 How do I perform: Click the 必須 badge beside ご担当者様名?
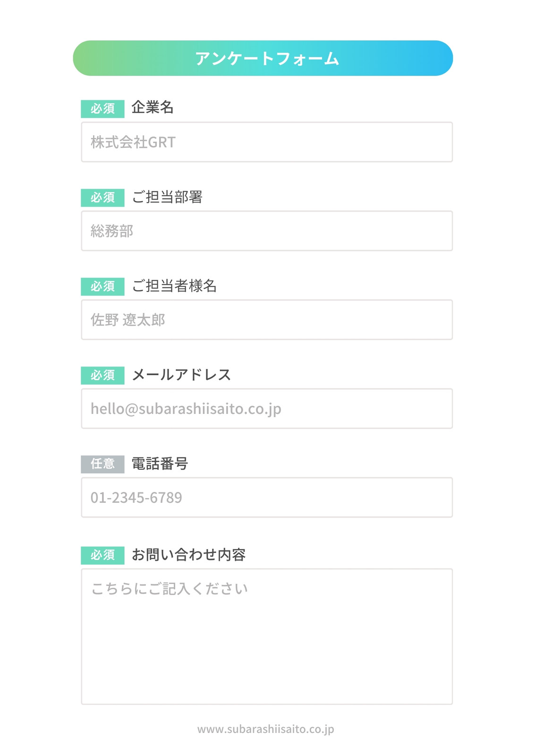[102, 286]
